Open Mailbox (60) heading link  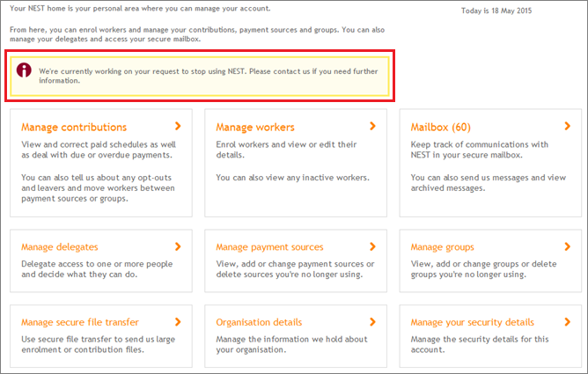[441, 128]
